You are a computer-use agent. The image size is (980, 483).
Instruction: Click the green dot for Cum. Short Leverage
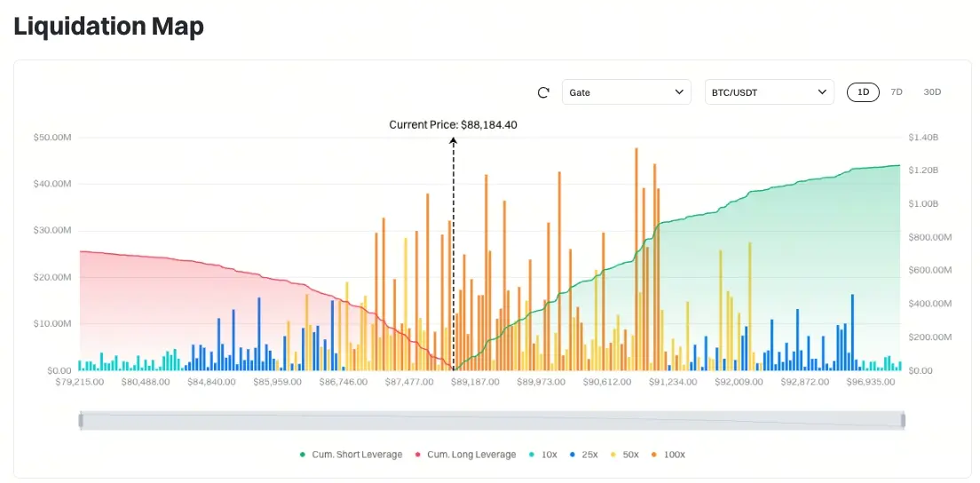[303, 455]
